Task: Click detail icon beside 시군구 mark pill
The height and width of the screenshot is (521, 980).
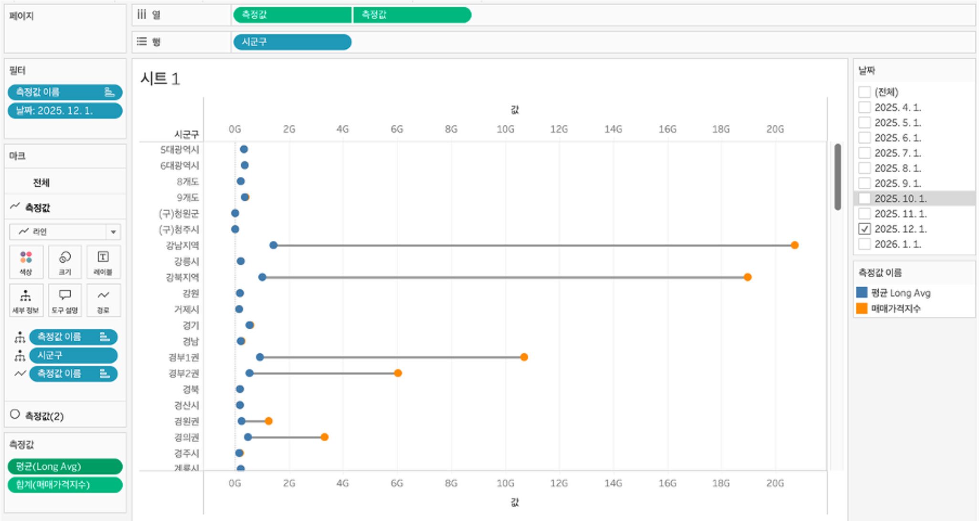Action: click(x=20, y=356)
